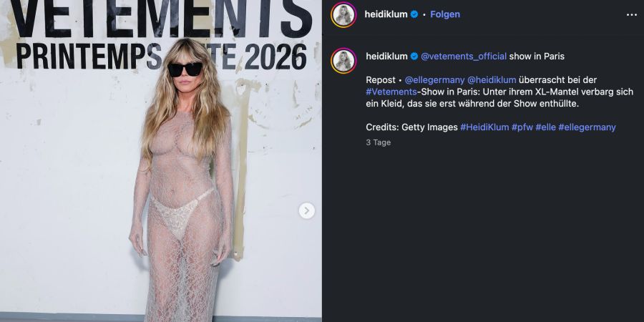
Task: Open the standalone #elle hashtag
Action: 545,127
